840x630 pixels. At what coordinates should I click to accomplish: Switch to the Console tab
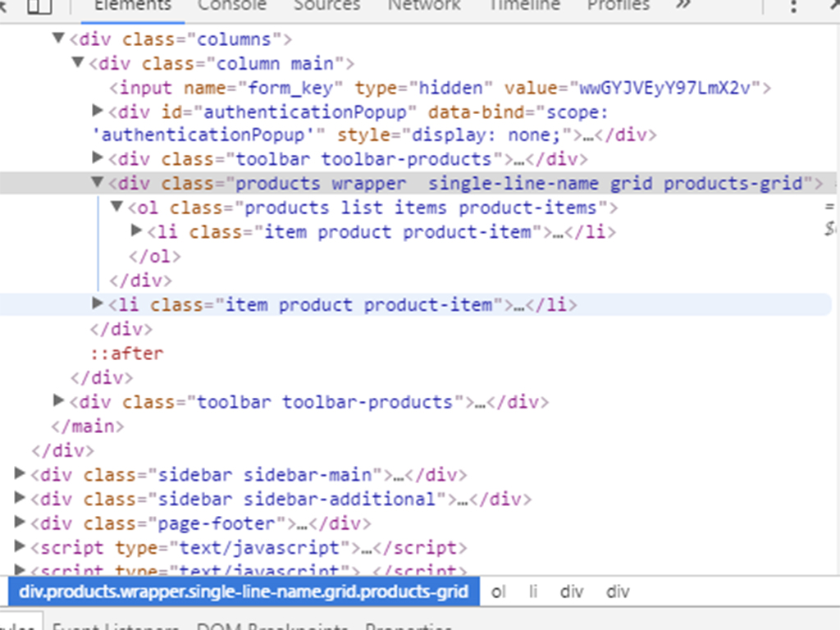pyautogui.click(x=232, y=5)
